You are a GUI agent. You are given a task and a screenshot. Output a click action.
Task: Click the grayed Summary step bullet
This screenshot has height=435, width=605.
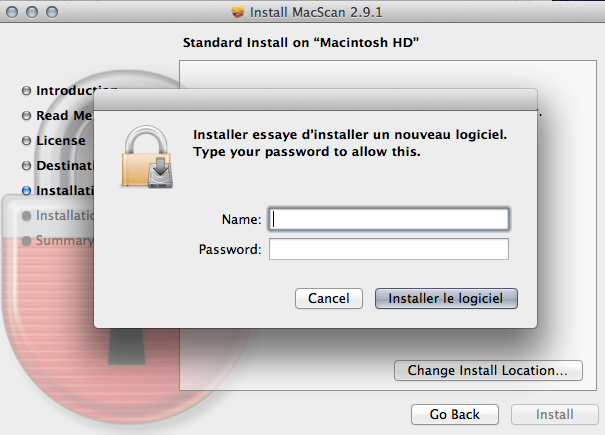coord(26,241)
